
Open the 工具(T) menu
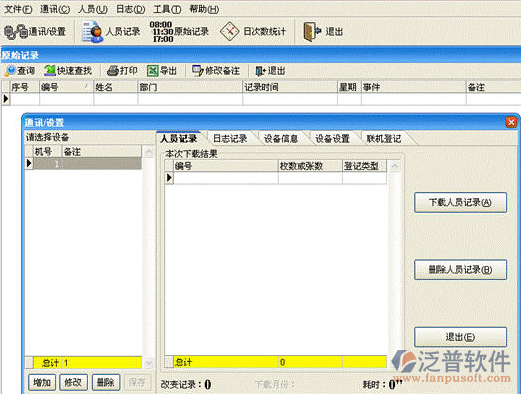point(167,9)
